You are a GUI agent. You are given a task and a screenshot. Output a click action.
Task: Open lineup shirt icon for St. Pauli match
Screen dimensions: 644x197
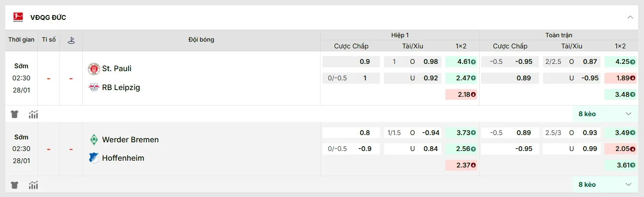click(15, 114)
